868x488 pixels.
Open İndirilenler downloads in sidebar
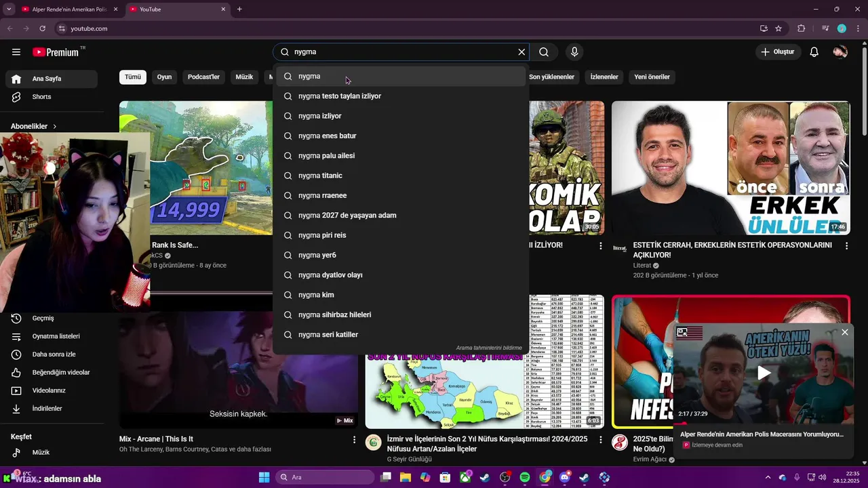pos(52,409)
